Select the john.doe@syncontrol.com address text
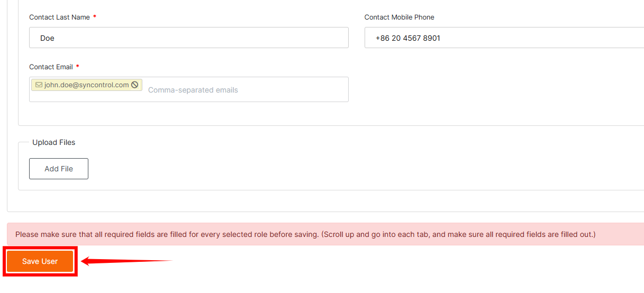 point(87,85)
